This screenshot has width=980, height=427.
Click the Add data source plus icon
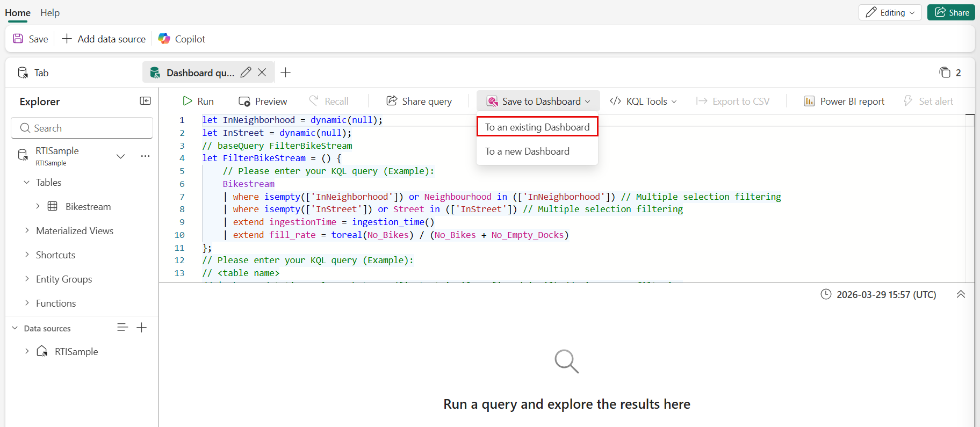click(x=67, y=39)
